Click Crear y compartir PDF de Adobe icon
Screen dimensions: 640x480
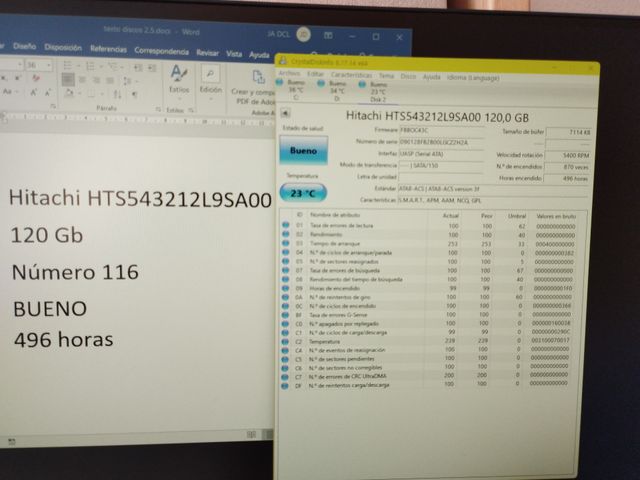point(258,77)
